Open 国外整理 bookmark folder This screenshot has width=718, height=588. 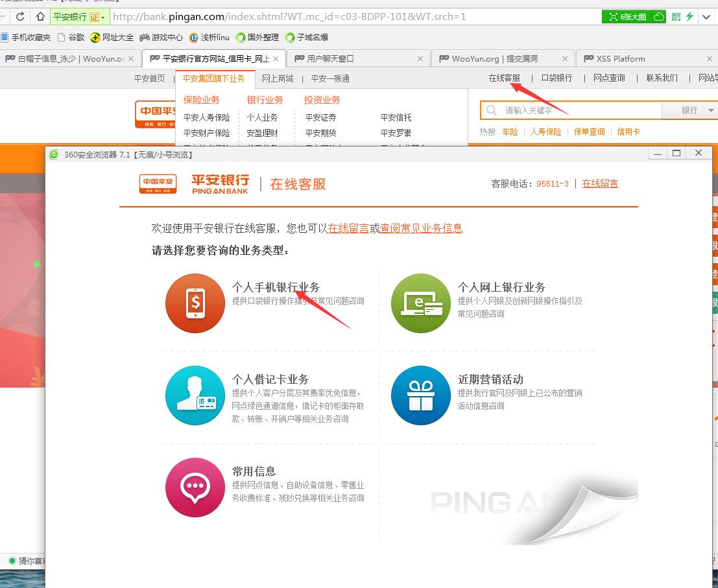point(257,38)
